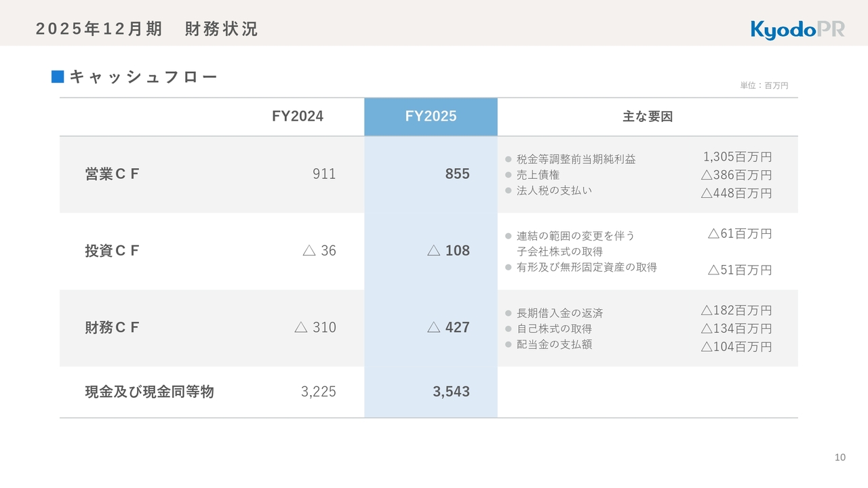Click the 単位：百万円 unit note
Viewport: 868px width, 488px height.
764,86
